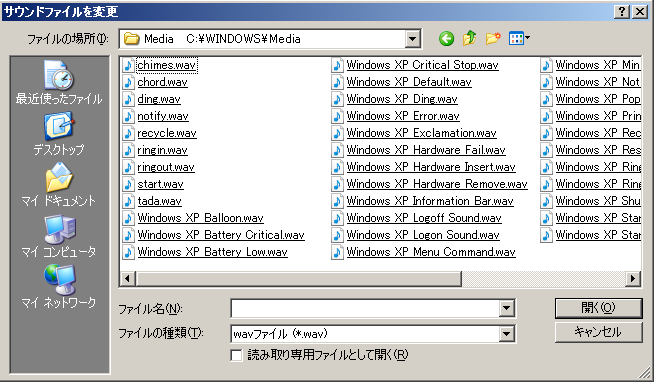Image resolution: width=654 pixels, height=382 pixels.
Task: Click the horizontal scrollbar left arrow
Action: [x=128, y=278]
